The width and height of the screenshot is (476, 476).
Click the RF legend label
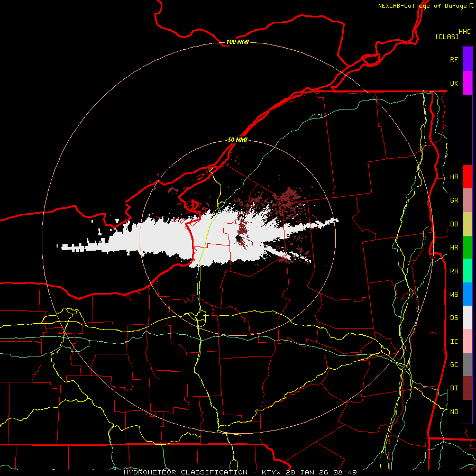[454, 59]
